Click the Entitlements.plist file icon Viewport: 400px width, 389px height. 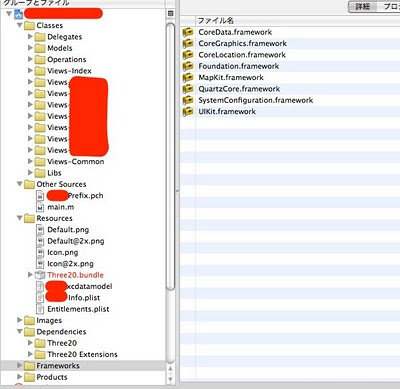40,309
